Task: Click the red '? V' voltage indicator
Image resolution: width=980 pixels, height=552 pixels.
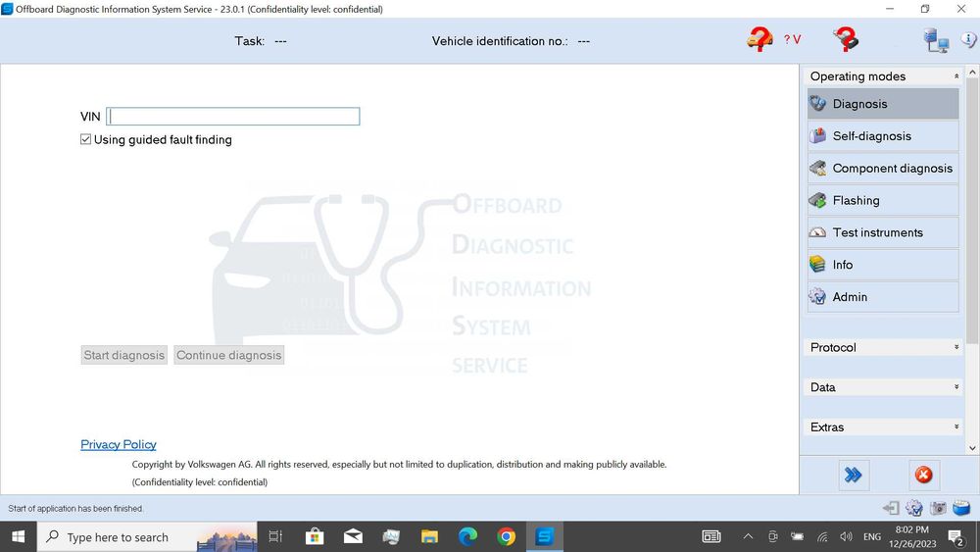Action: coord(792,39)
